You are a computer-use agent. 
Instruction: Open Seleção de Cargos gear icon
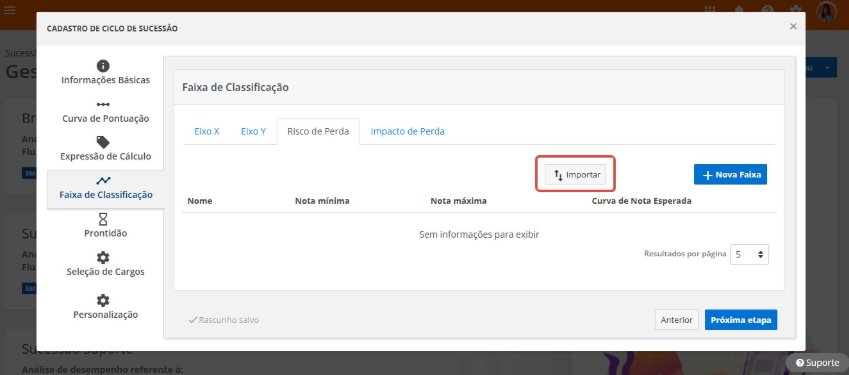point(103,258)
